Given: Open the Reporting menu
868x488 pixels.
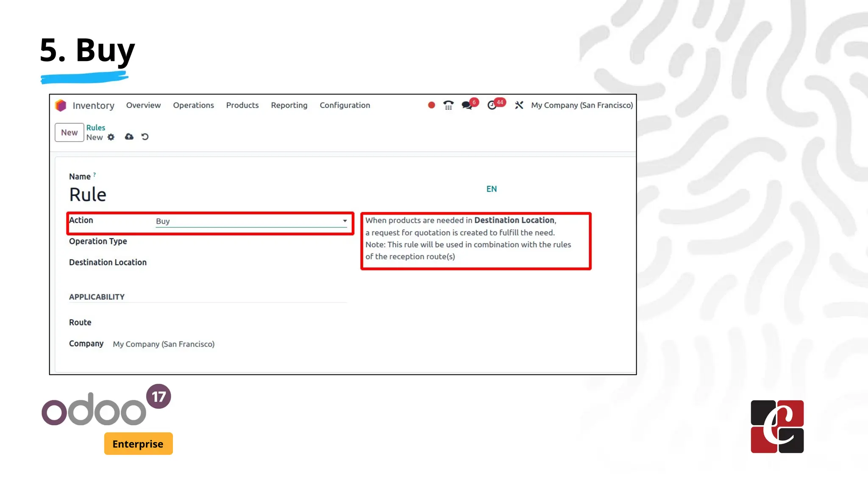Looking at the screenshot, I should point(289,105).
